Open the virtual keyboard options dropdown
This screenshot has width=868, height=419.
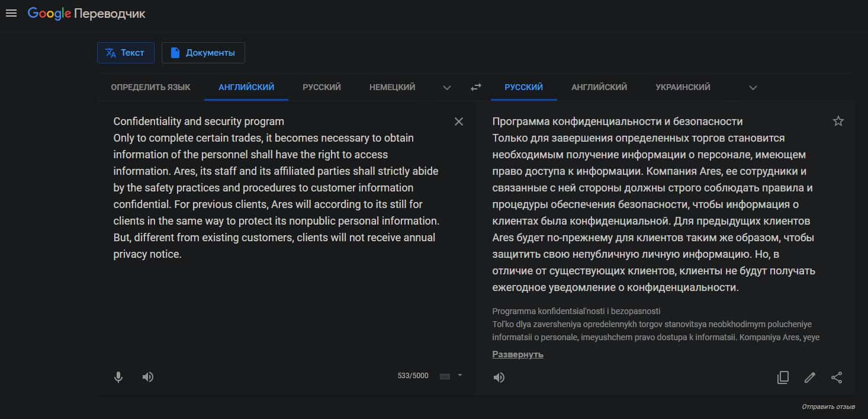pyautogui.click(x=459, y=375)
